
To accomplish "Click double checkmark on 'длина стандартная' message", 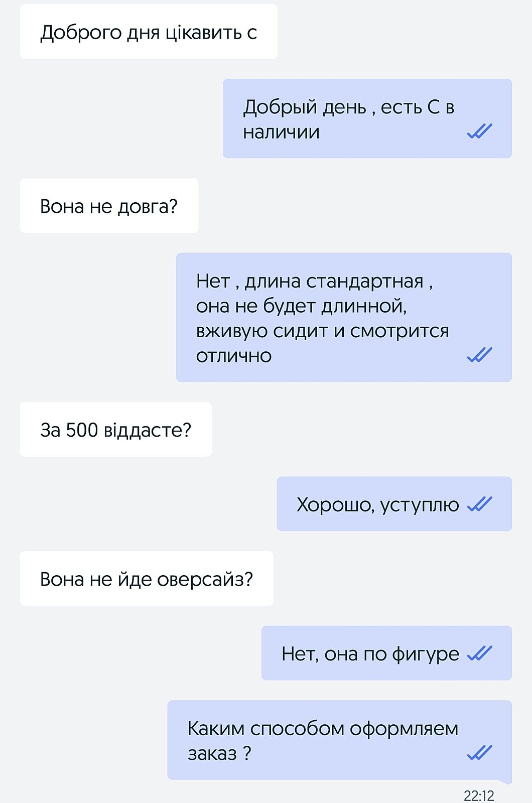I will (x=479, y=355).
